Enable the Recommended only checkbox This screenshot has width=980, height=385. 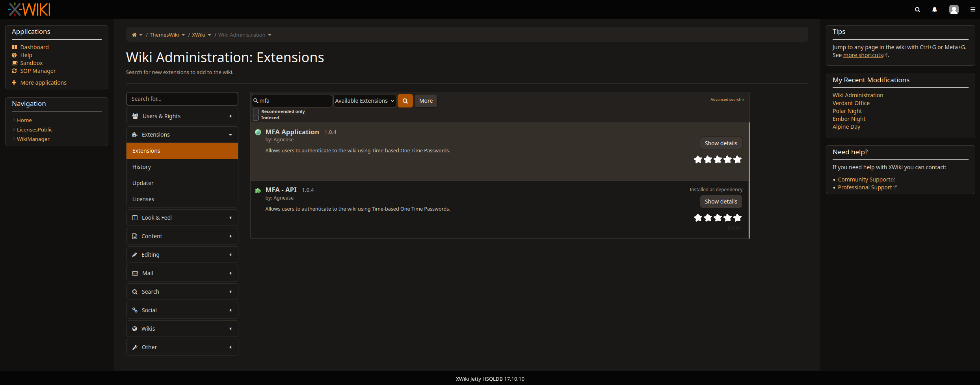pos(256,111)
